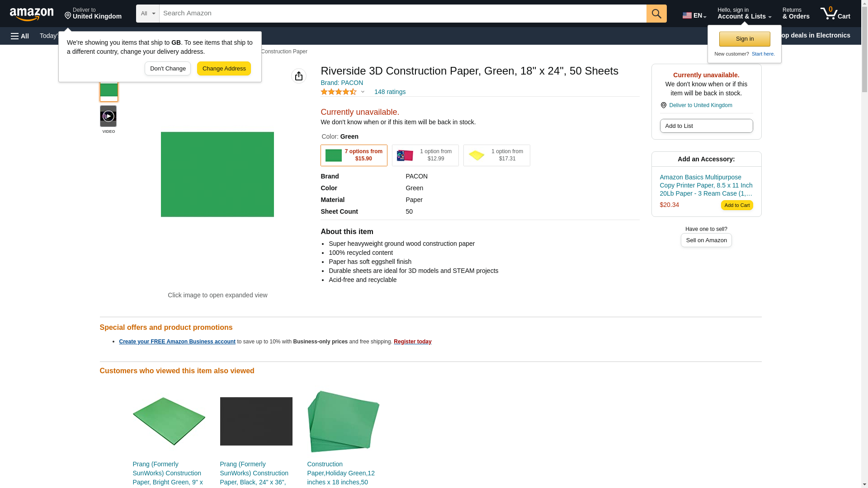
Task: Open the shopping cart
Action: pos(835,14)
